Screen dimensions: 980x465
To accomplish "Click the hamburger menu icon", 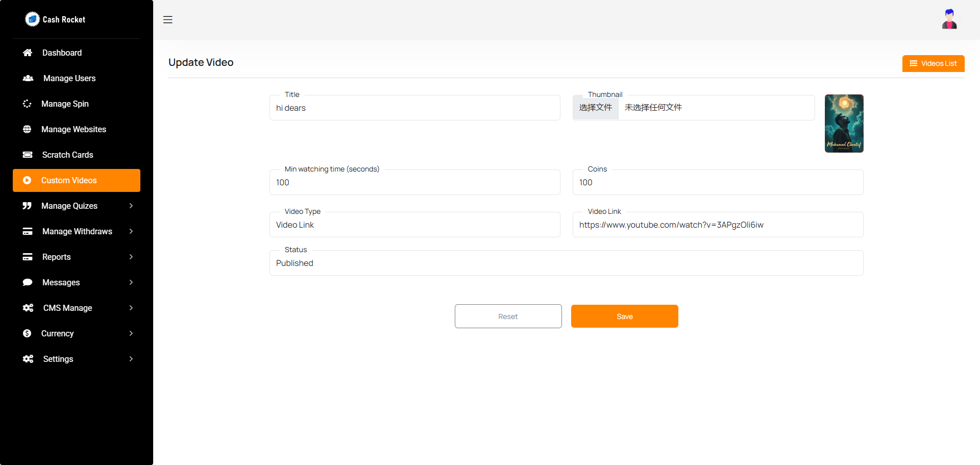I will click(x=168, y=20).
